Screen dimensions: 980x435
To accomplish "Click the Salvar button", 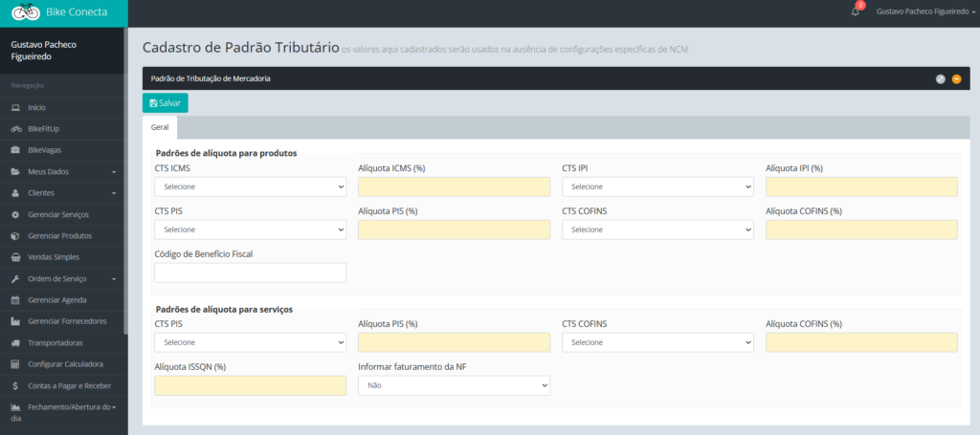I will pyautogui.click(x=166, y=102).
